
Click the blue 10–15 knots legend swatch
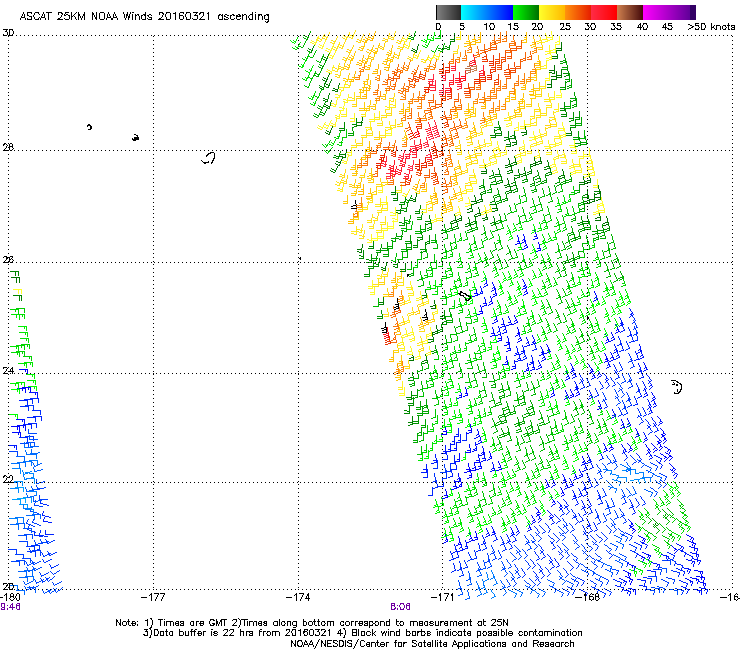point(500,12)
